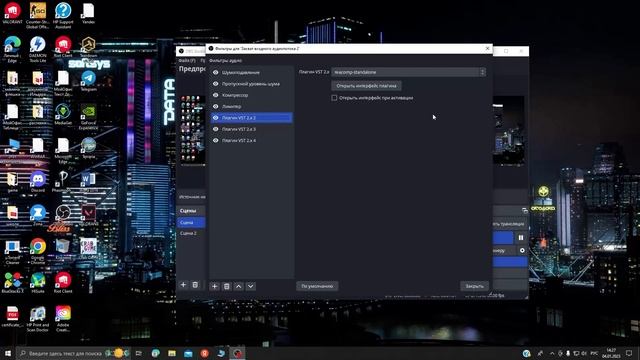Move selected filter up
The image size is (640, 360).
[239, 286]
